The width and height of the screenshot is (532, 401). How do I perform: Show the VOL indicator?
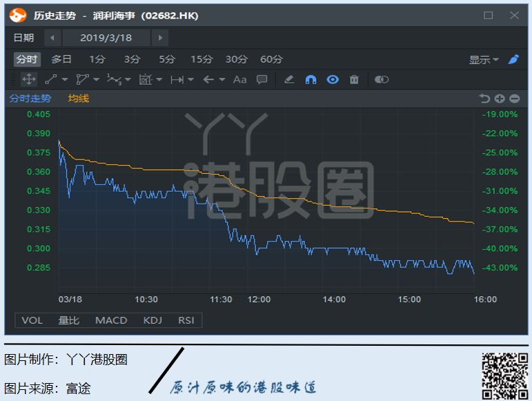pos(32,320)
